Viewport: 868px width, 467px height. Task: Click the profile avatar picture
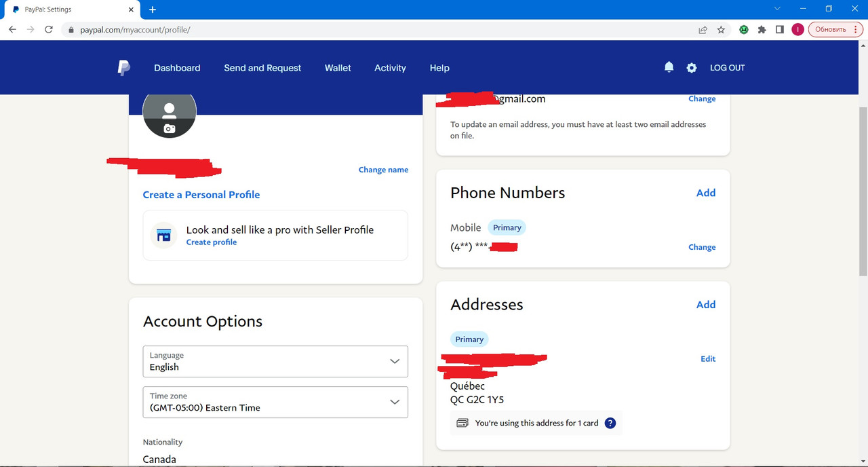(170, 110)
